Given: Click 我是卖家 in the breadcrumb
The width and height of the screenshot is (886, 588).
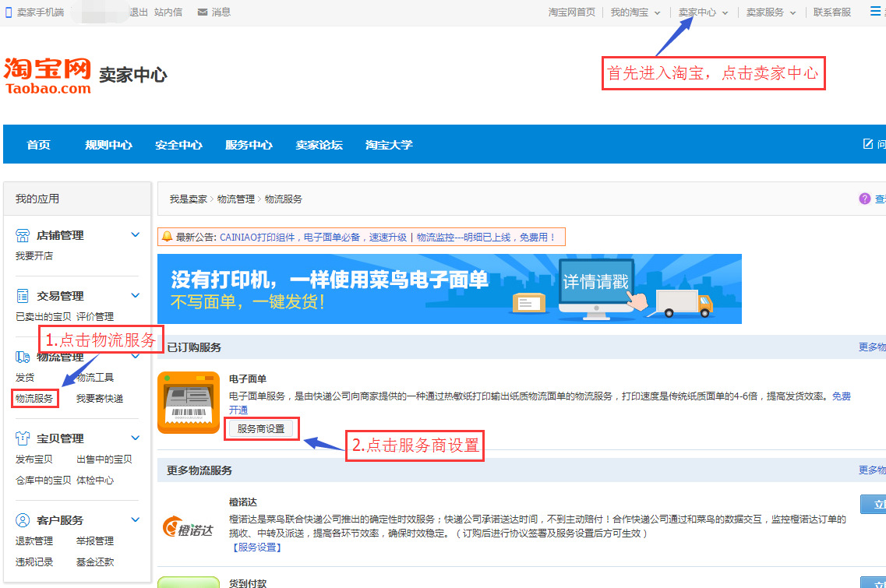Looking at the screenshot, I should [x=188, y=199].
